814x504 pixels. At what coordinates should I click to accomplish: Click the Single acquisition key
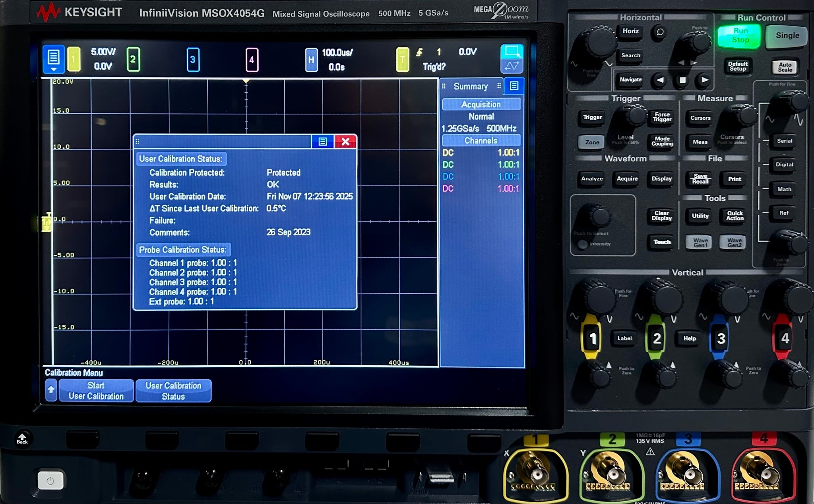[x=787, y=36]
